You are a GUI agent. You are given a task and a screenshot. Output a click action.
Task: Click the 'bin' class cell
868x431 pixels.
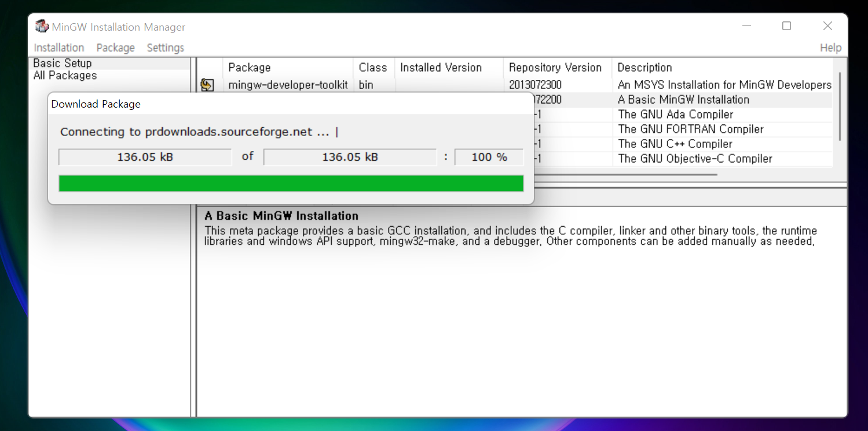[366, 85]
